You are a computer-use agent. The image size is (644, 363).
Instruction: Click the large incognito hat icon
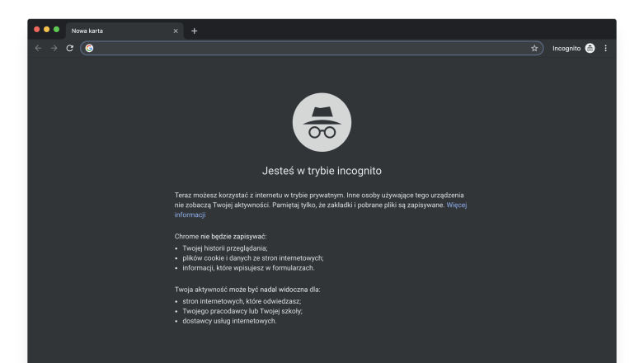click(322, 122)
